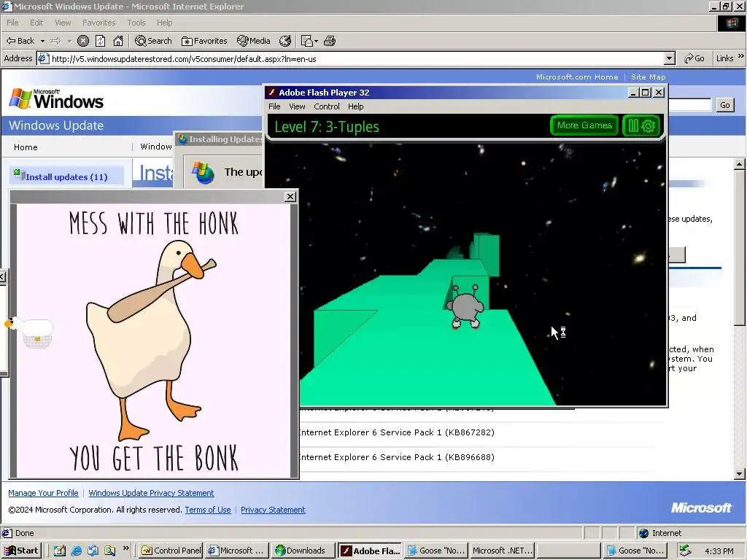Select update entry KB896688
The width and height of the screenshot is (747, 560).
[396, 457]
